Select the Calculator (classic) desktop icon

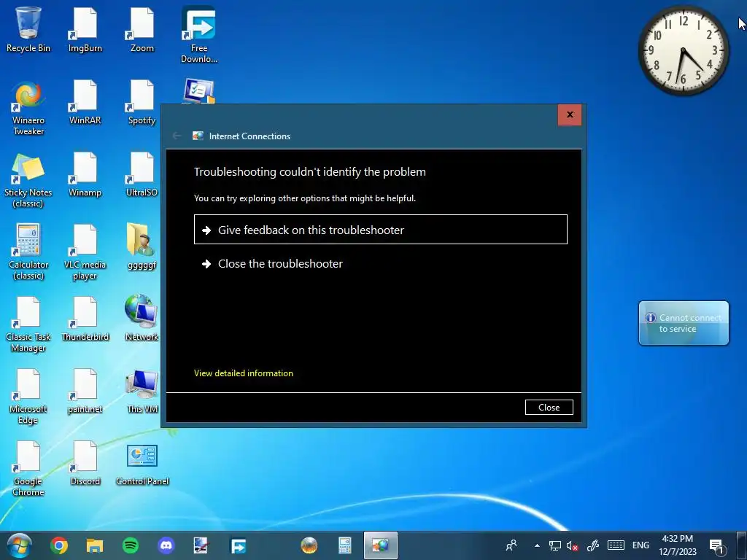tap(28, 252)
